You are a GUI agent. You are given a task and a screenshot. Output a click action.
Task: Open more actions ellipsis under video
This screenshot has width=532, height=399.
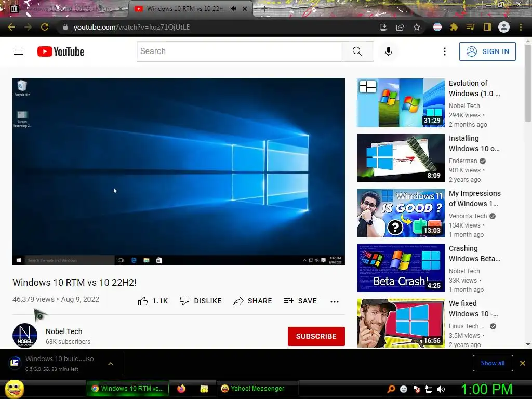point(335,301)
